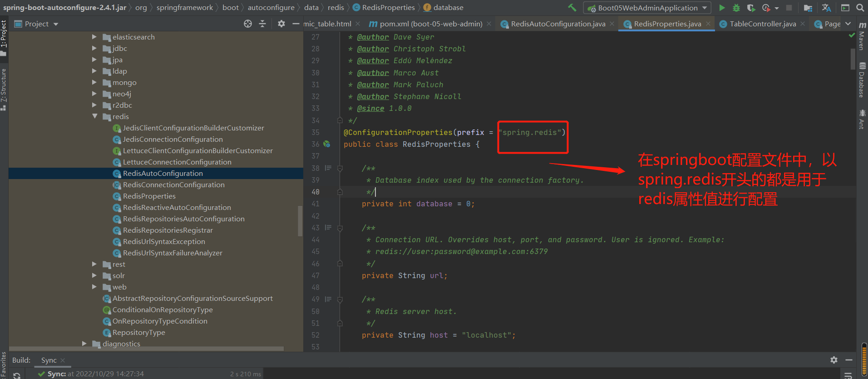Expand the diagnostics package
Viewport: 868px width, 379px height.
point(84,344)
